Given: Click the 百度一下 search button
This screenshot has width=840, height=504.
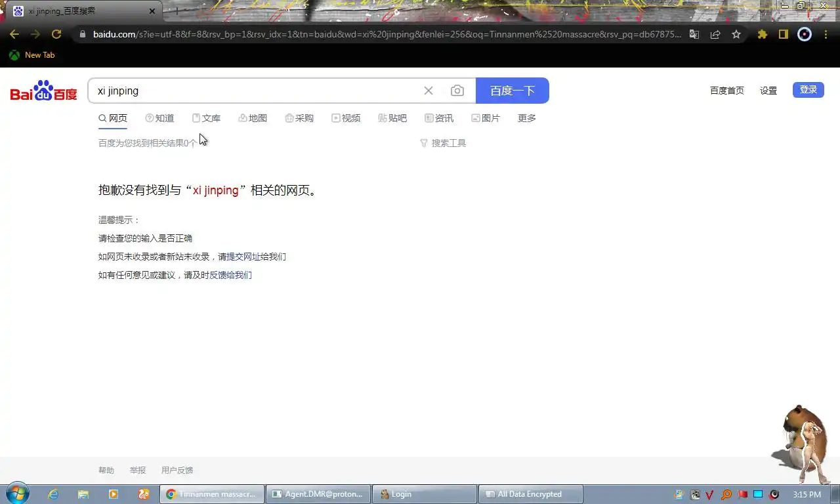Looking at the screenshot, I should pos(513,91).
